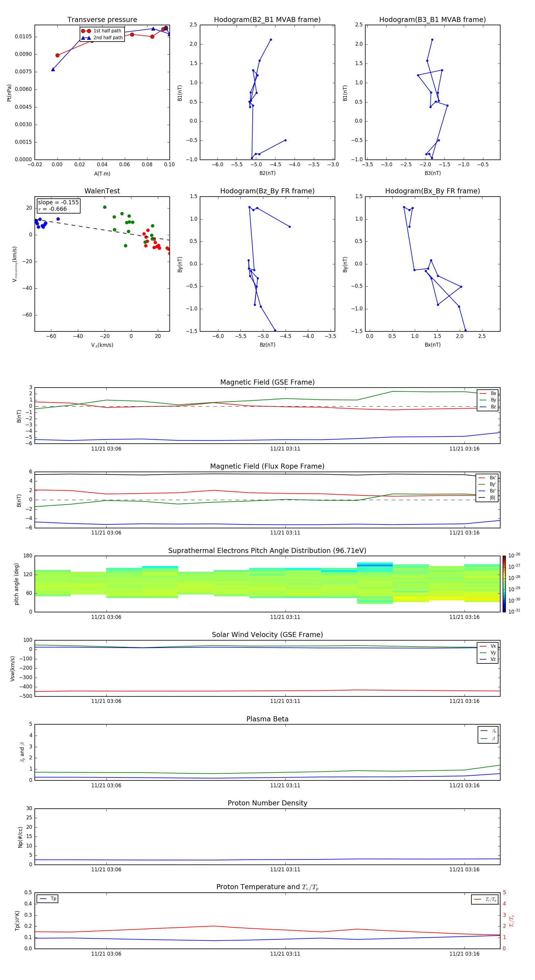
Task: Select the "Vx" velocity legend entry
Action: pos(488,646)
